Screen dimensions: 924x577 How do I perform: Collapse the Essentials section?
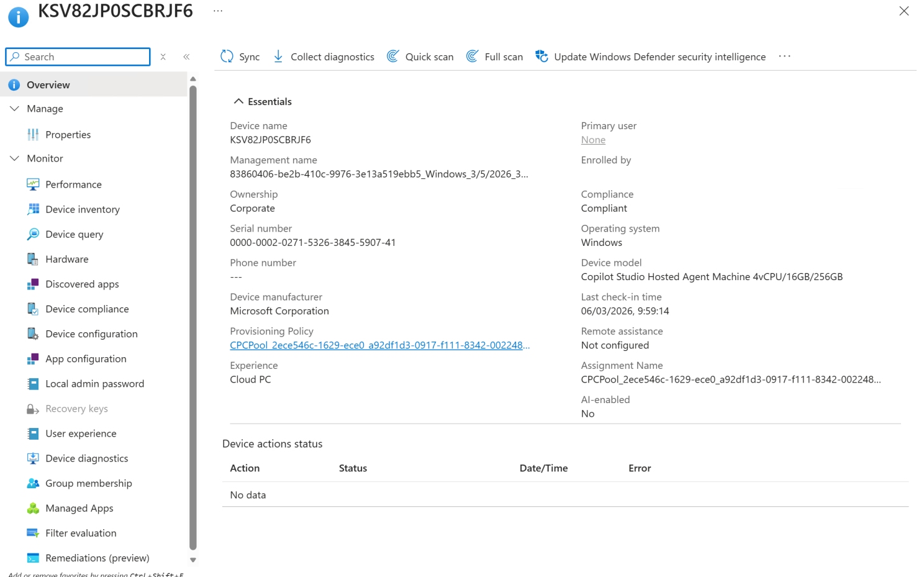pos(238,101)
